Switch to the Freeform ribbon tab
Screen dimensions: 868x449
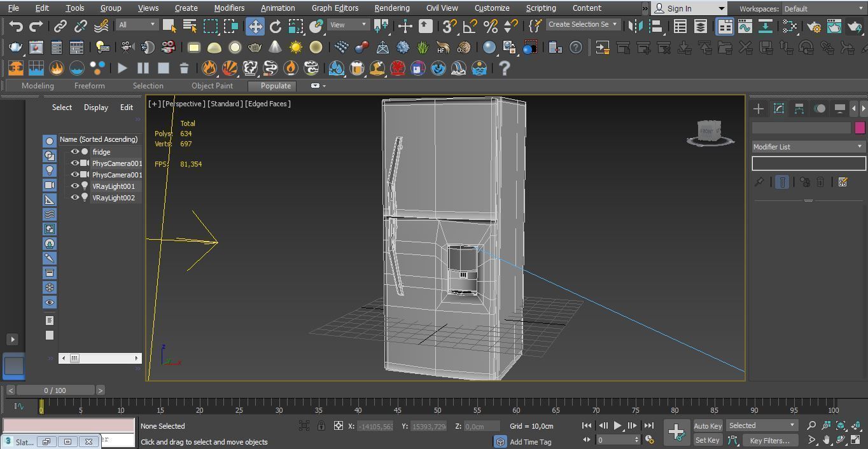click(89, 86)
